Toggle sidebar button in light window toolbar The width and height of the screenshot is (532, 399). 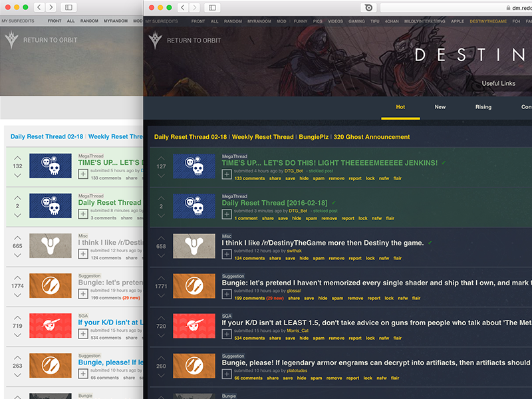(x=68, y=7)
